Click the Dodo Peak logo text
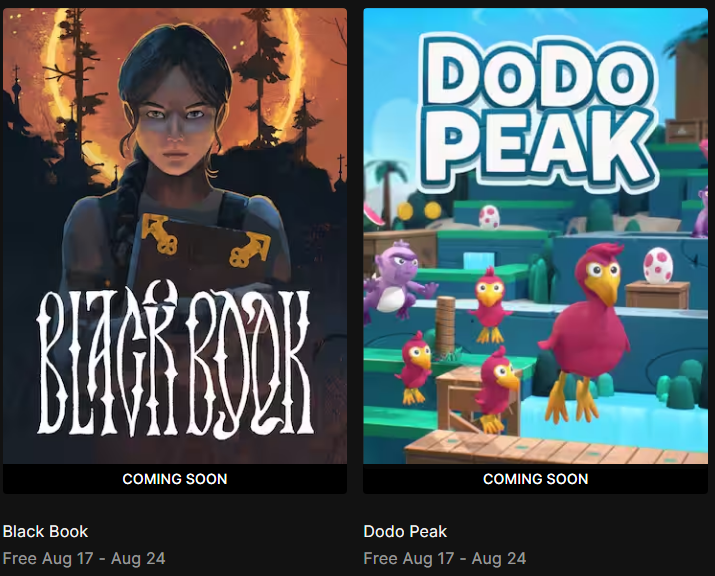Screen dimensions: 715x576 click(540, 114)
